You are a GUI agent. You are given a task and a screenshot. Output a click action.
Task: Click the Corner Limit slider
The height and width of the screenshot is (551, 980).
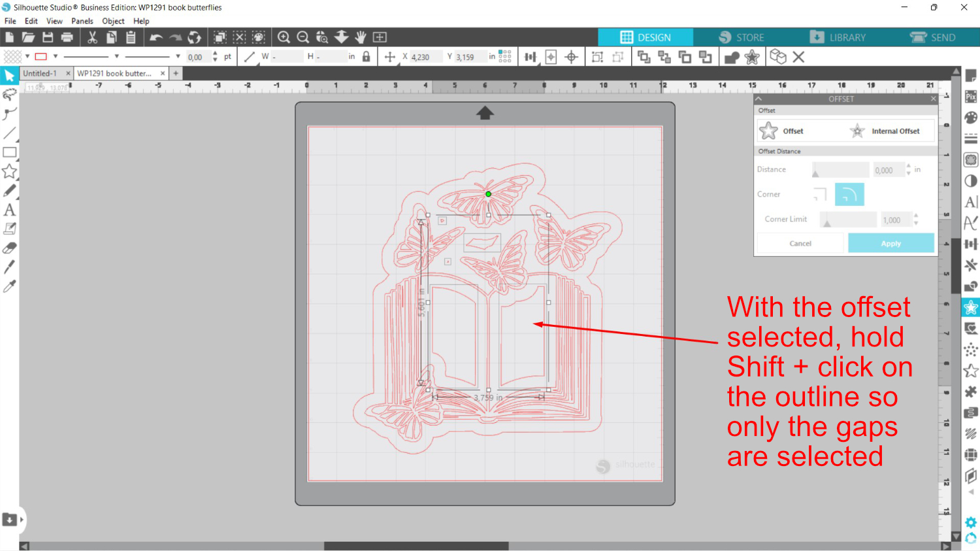click(848, 220)
